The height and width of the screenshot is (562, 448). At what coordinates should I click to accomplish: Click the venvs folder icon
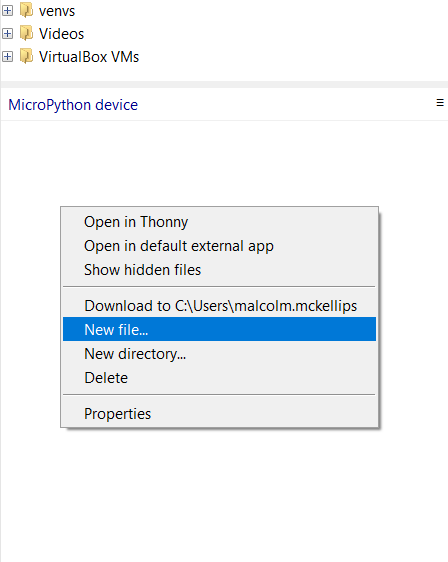point(27,10)
